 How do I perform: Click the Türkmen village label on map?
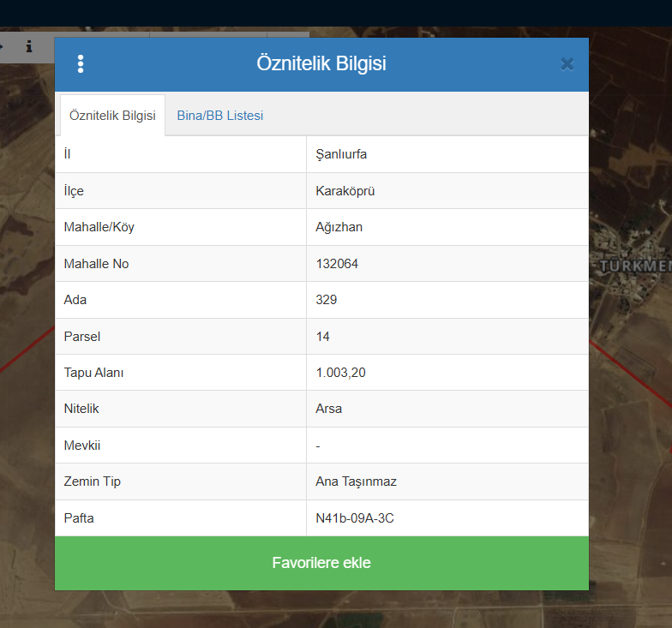click(634, 266)
